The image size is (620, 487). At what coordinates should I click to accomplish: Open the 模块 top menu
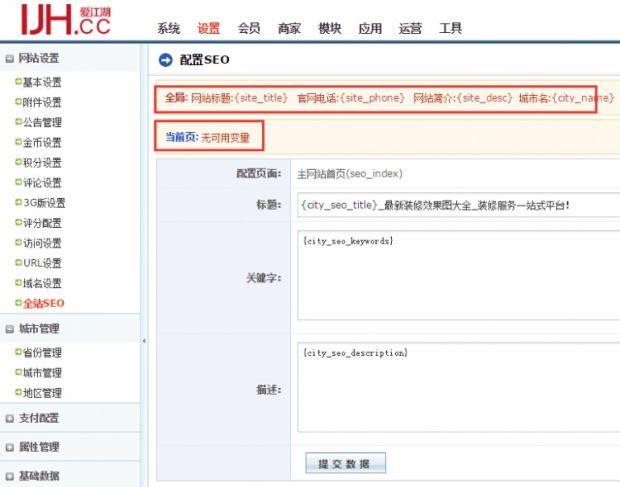[330, 28]
